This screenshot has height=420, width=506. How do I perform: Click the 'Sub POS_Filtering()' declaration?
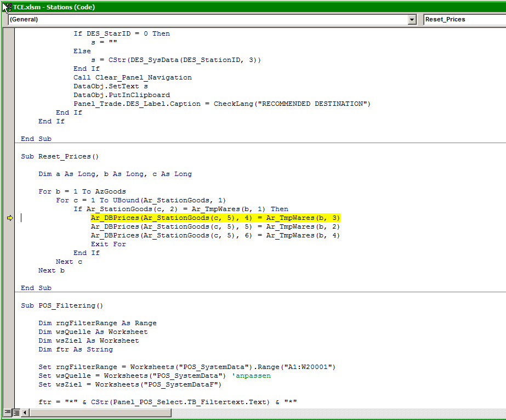pos(62,305)
